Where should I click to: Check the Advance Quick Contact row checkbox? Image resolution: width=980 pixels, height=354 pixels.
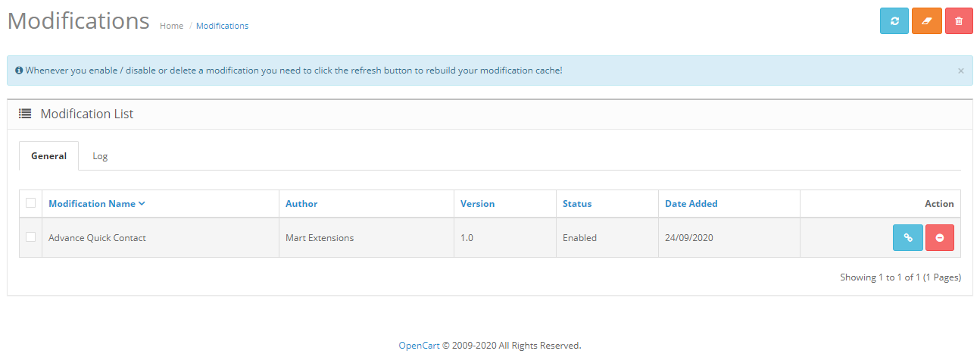pos(30,237)
